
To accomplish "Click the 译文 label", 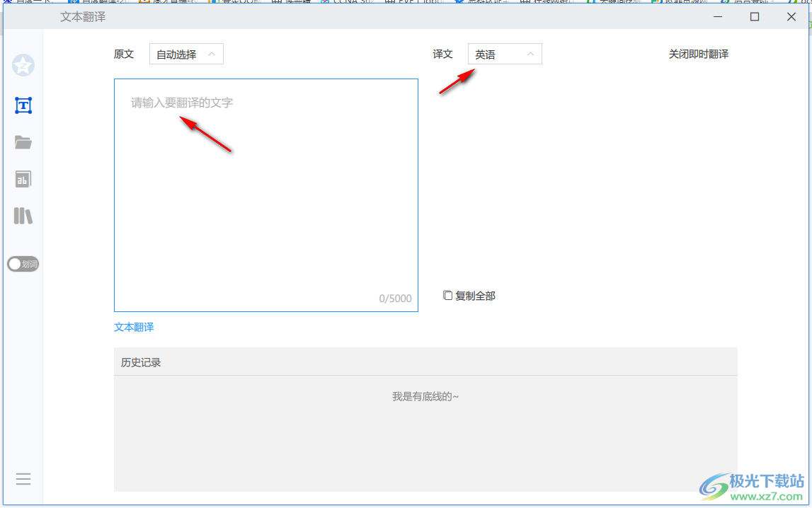I will click(x=442, y=54).
